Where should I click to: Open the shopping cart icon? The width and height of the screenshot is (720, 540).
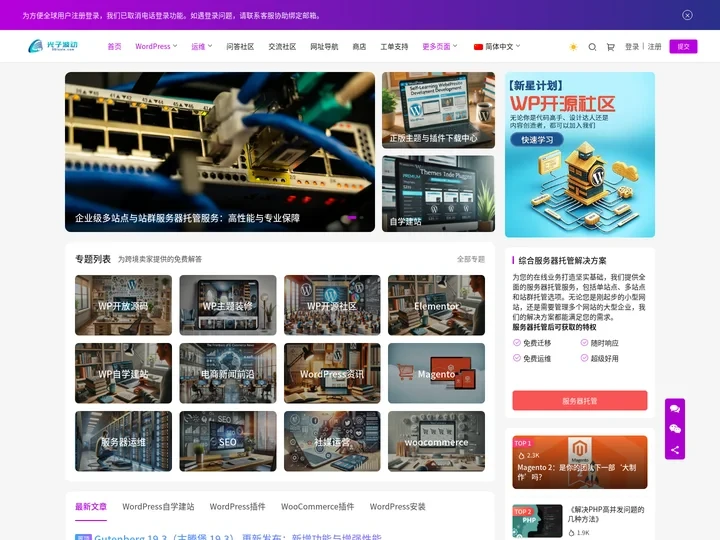tap(610, 47)
